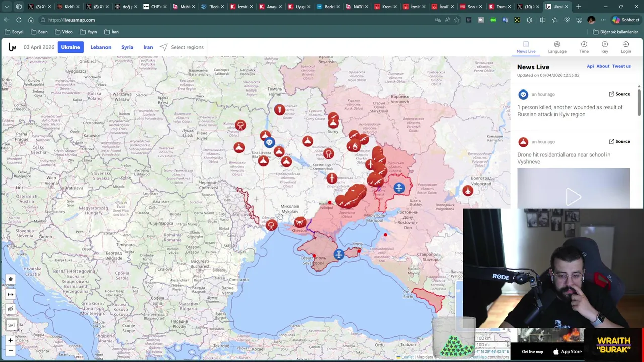Open the map Key legend
Screen dimensions: 644x362
coord(605,47)
